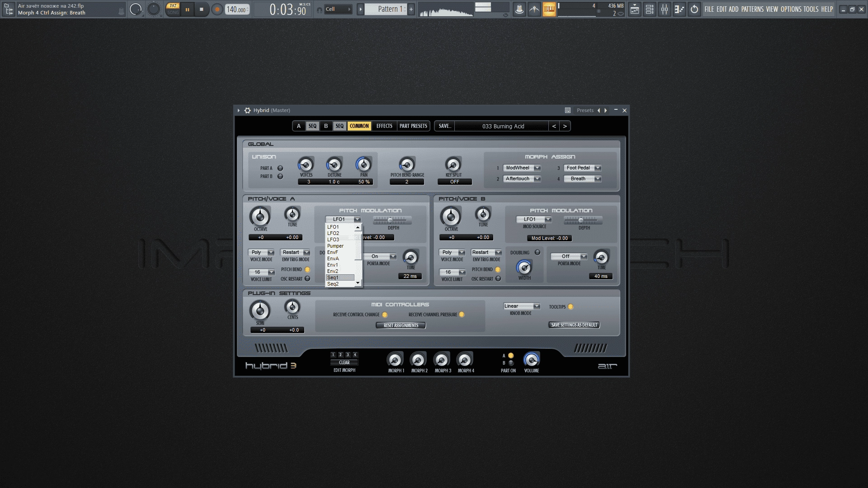Toggle TOOLTIPS LED

coord(571,307)
